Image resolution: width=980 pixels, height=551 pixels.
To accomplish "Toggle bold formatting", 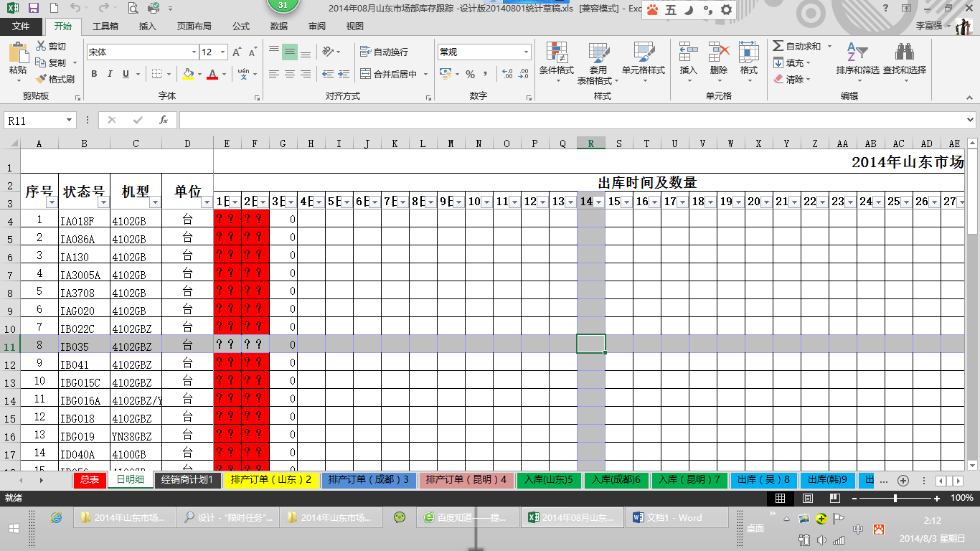I will point(94,74).
